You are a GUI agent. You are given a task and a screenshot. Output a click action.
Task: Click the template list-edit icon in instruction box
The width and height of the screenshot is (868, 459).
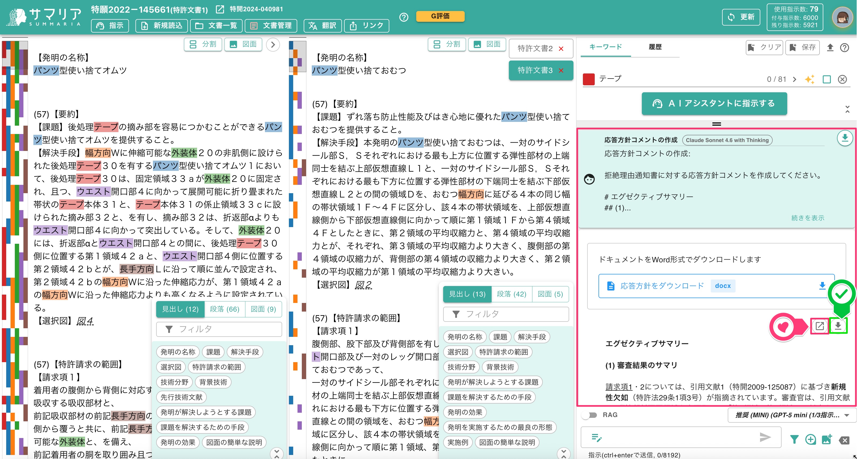596,437
